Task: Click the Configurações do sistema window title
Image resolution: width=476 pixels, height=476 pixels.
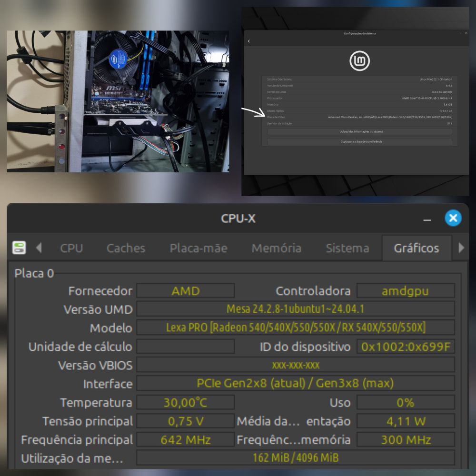Action: tap(359, 33)
